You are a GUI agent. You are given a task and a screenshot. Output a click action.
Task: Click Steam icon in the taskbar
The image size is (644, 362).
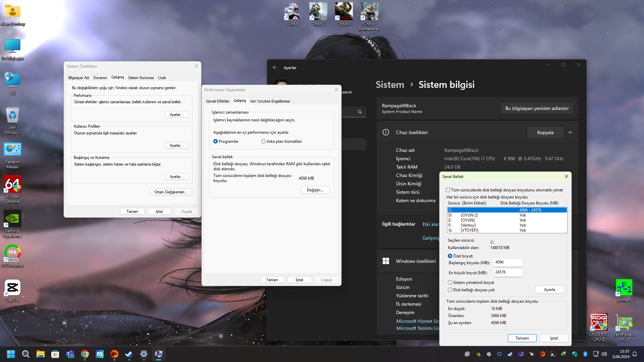[x=129, y=354]
